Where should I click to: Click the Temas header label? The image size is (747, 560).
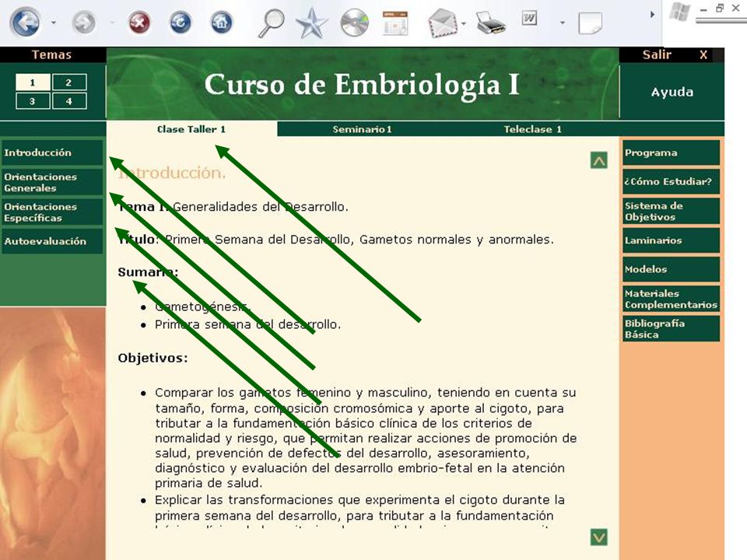(x=51, y=54)
